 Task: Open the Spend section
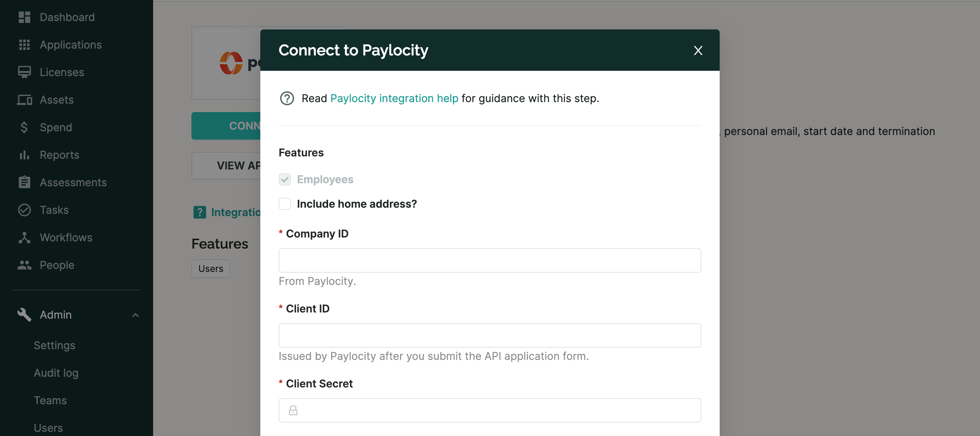point(56,127)
